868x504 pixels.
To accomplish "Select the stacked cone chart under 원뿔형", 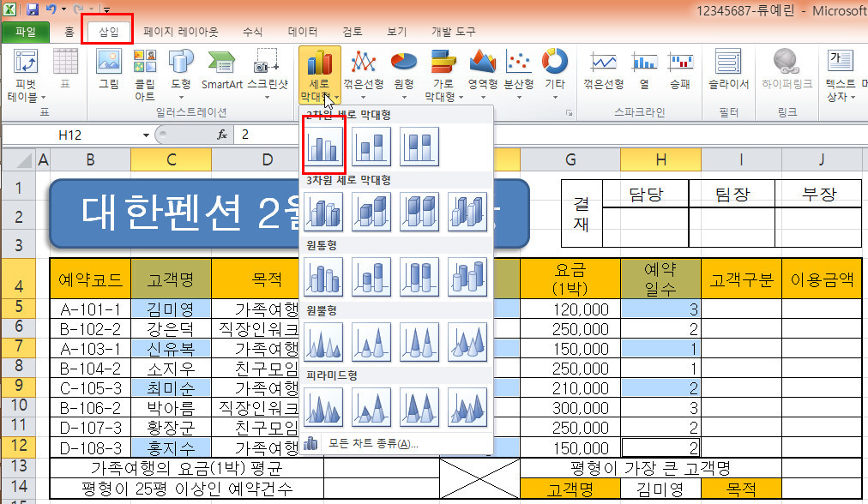I will coord(371,342).
